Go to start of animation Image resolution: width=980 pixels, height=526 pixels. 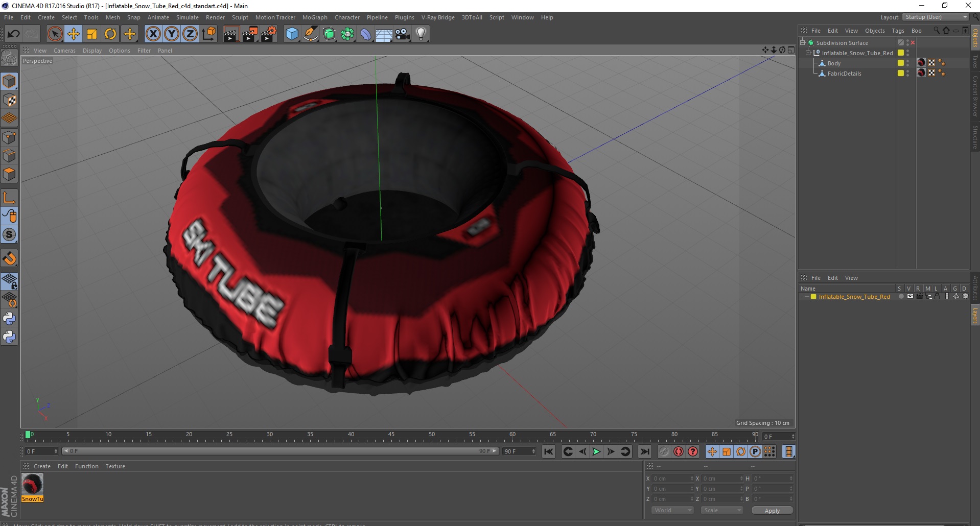coord(549,451)
